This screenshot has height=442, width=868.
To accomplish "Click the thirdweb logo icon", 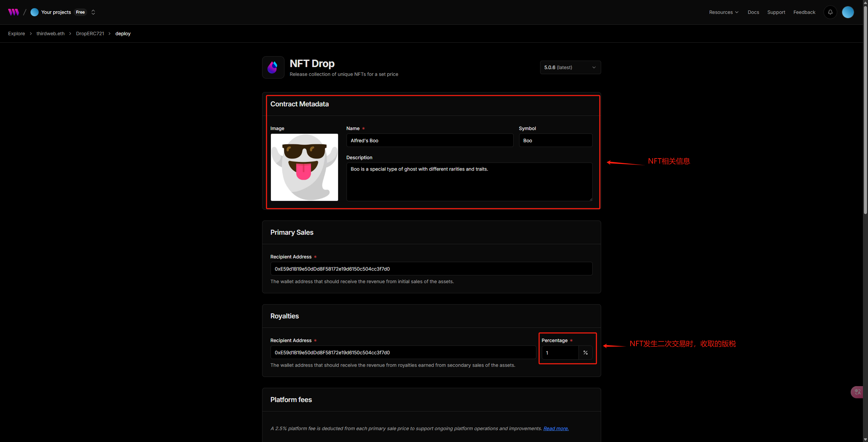I will pos(14,12).
